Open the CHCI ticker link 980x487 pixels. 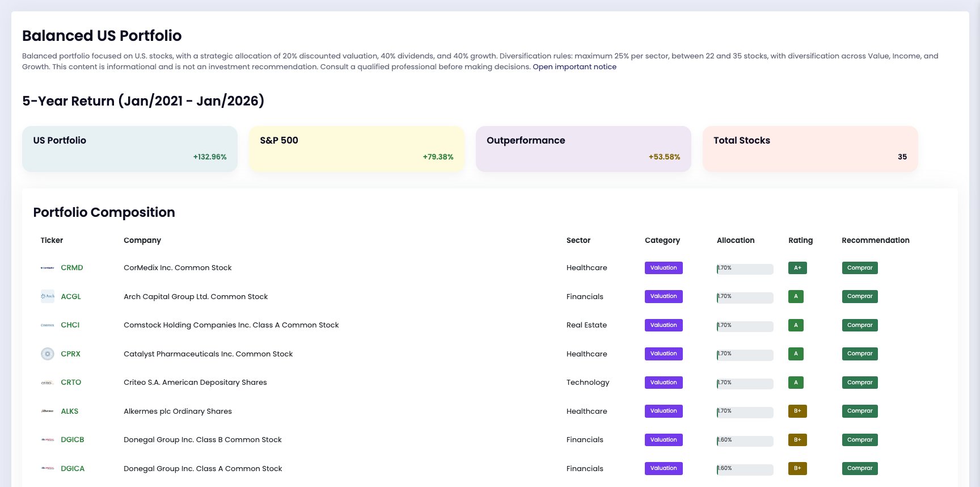(x=70, y=325)
